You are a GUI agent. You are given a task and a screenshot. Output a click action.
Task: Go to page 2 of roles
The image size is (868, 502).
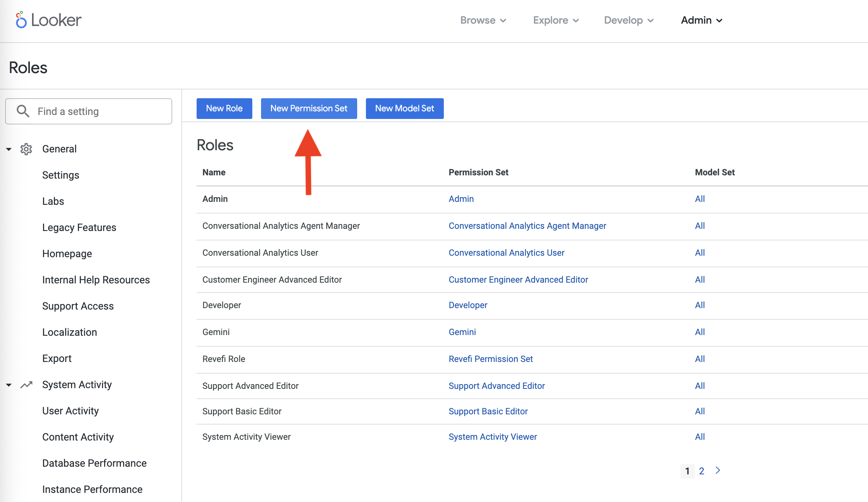pos(702,471)
